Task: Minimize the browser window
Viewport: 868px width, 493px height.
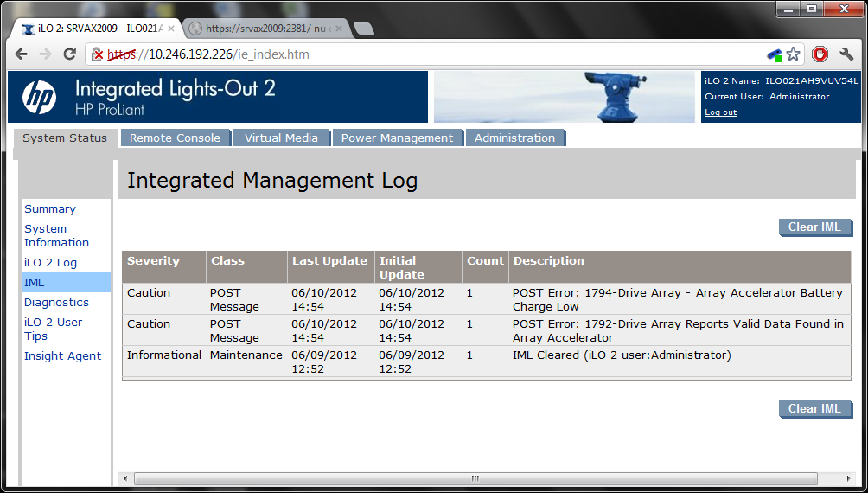Action: (788, 9)
